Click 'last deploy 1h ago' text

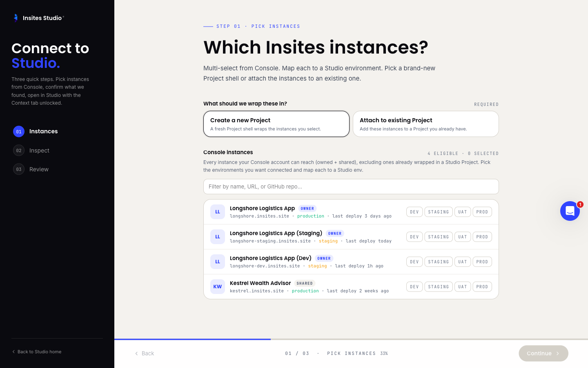click(x=359, y=266)
